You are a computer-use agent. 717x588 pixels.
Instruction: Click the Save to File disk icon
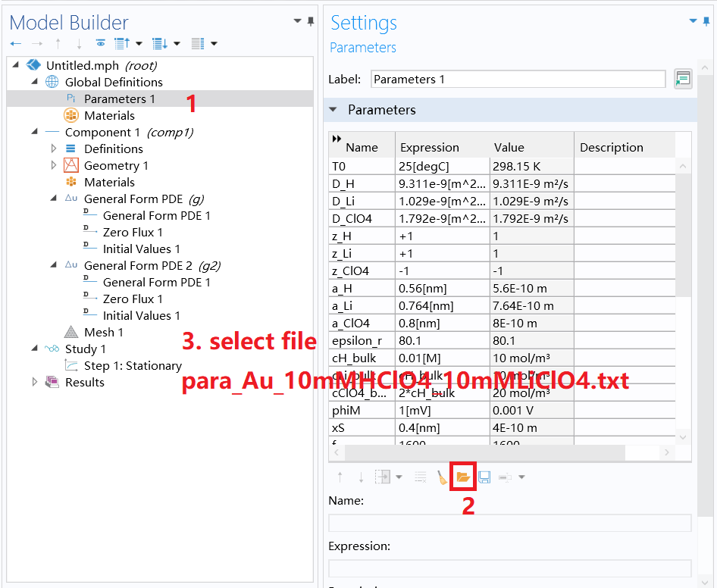pos(484,476)
